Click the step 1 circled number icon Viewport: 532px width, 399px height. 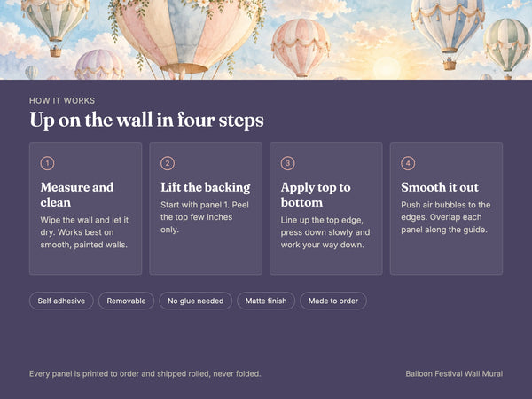click(x=48, y=163)
